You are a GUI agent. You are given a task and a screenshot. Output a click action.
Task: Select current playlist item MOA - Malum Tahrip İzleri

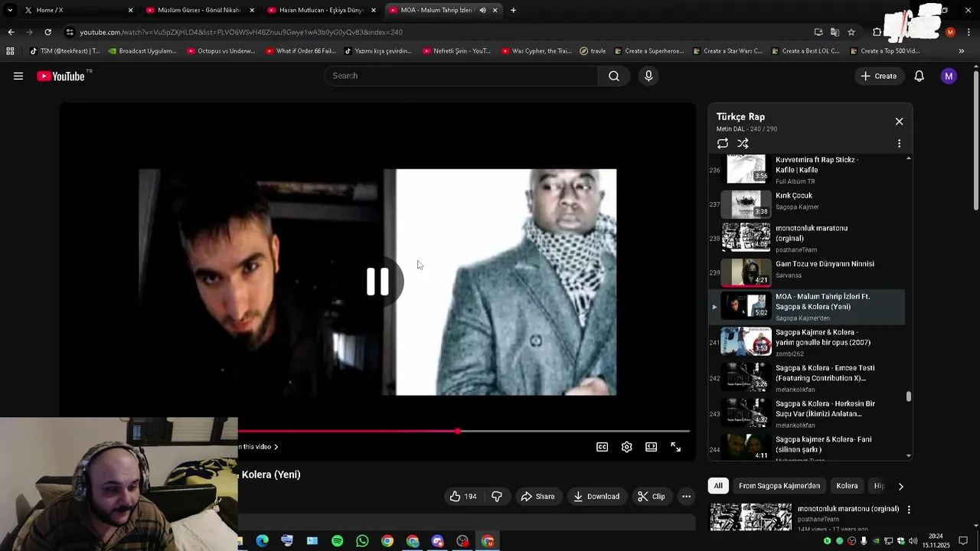tap(808, 306)
